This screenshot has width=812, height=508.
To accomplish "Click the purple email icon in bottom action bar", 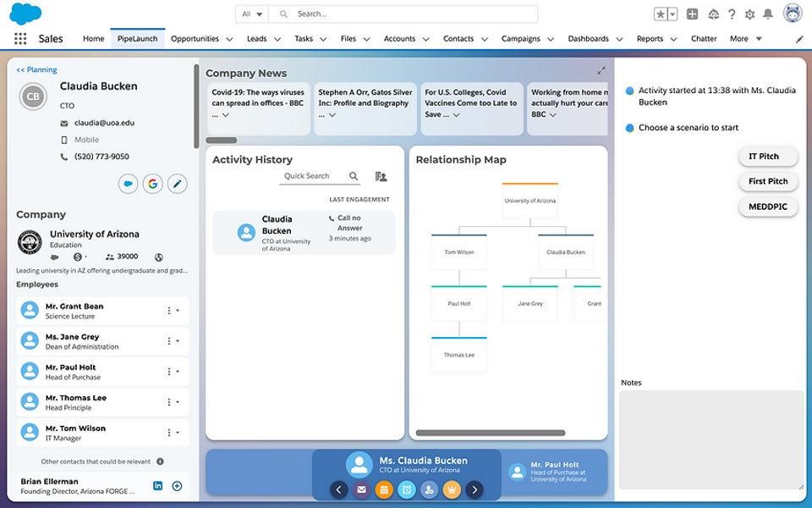I will pyautogui.click(x=361, y=489).
